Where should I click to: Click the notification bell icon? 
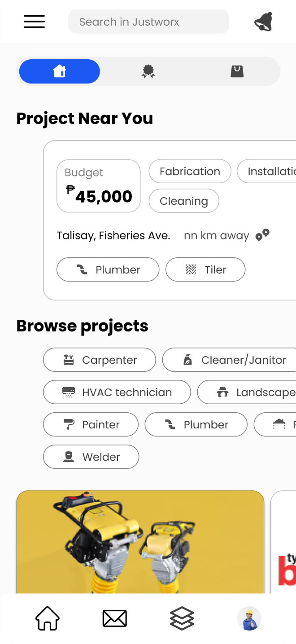(263, 22)
